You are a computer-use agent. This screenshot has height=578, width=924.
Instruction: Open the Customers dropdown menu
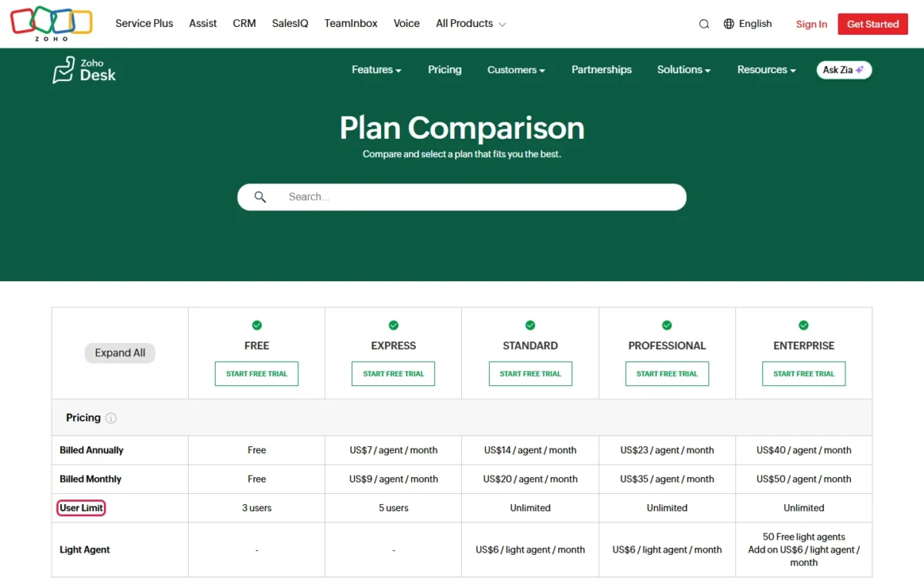[516, 70]
